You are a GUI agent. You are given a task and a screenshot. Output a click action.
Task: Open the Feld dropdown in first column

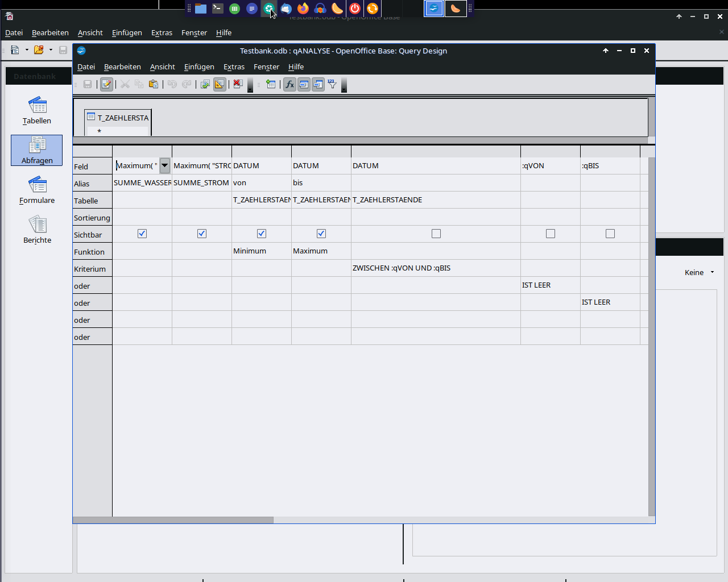click(x=165, y=165)
